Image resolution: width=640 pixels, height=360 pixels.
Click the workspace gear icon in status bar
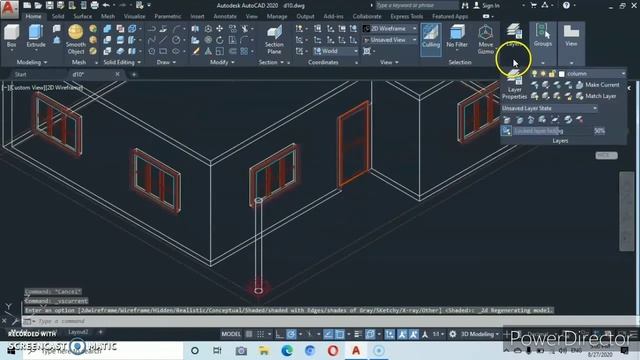click(453, 334)
